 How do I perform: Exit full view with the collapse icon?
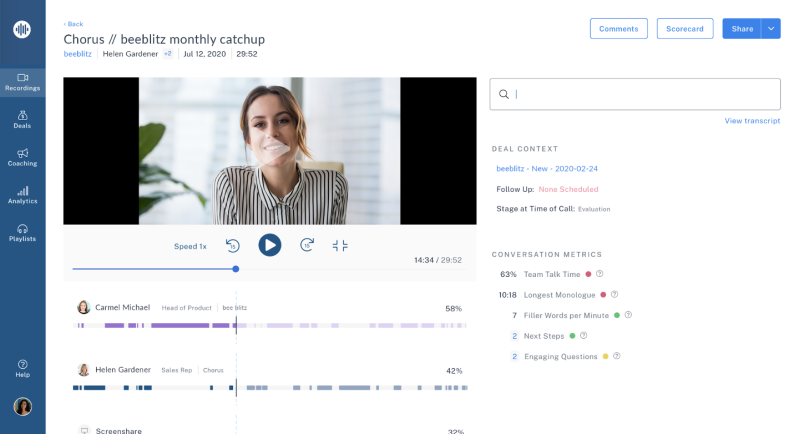coord(340,246)
